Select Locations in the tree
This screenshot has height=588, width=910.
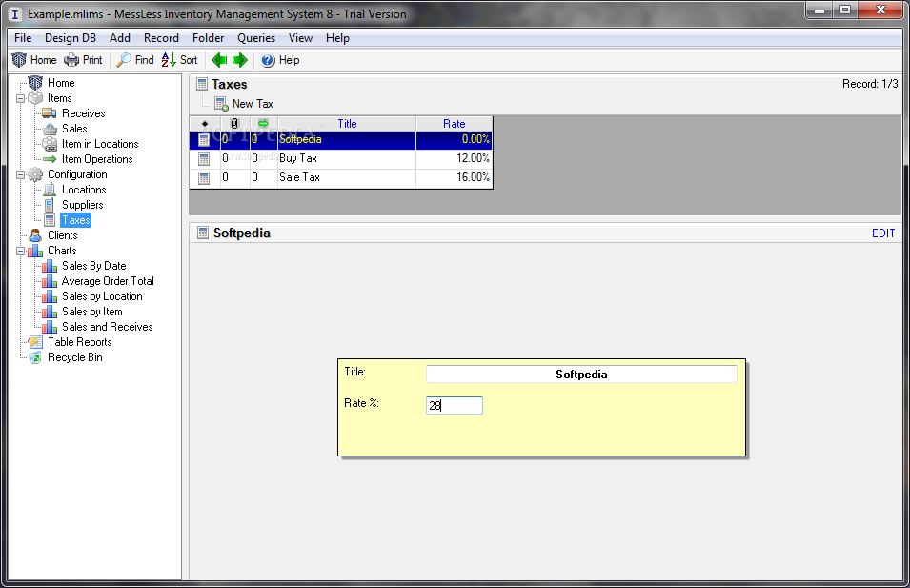tap(84, 190)
